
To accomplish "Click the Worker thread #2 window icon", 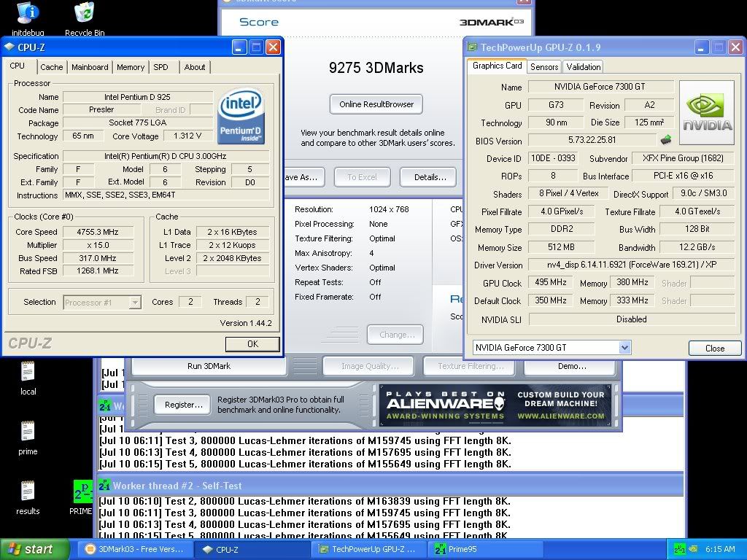I will 104,486.
